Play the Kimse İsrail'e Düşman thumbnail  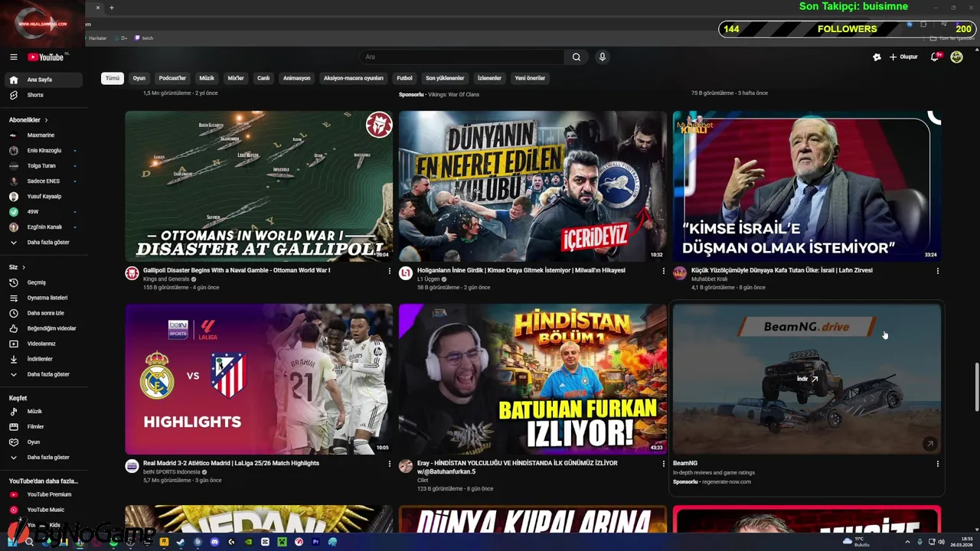(806, 186)
